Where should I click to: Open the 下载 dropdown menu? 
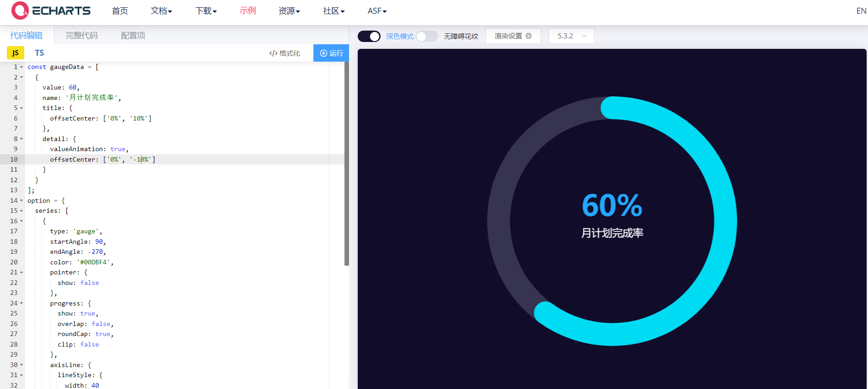(x=206, y=11)
